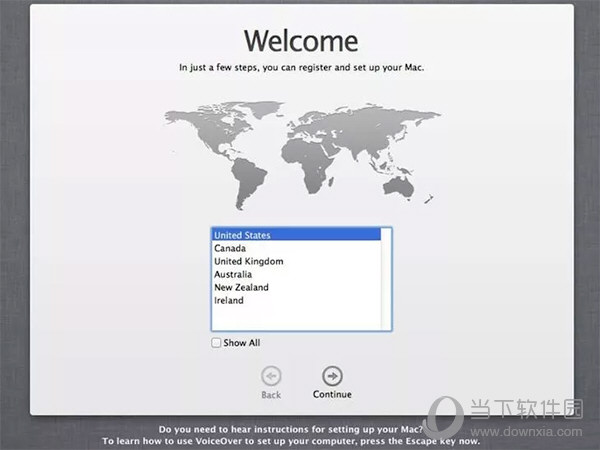Select New Zealand from the list

click(x=241, y=287)
